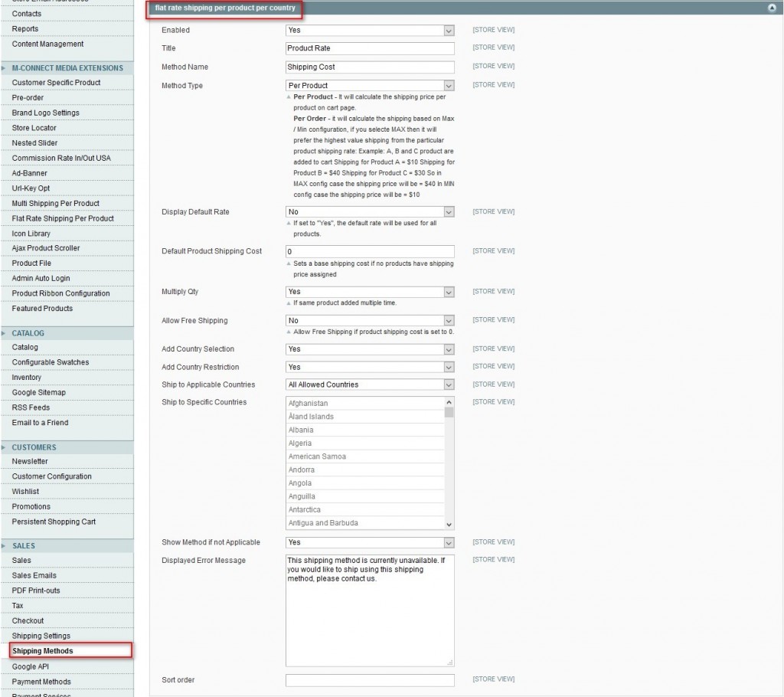Open Ship to Applicable Countries dropdown

click(x=370, y=384)
